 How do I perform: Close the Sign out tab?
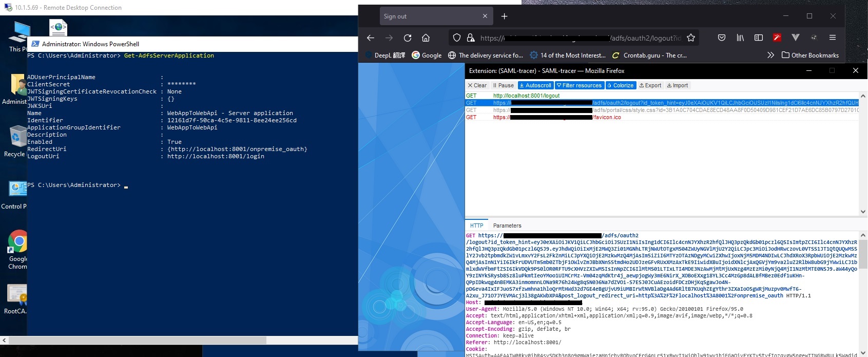pyautogui.click(x=485, y=16)
